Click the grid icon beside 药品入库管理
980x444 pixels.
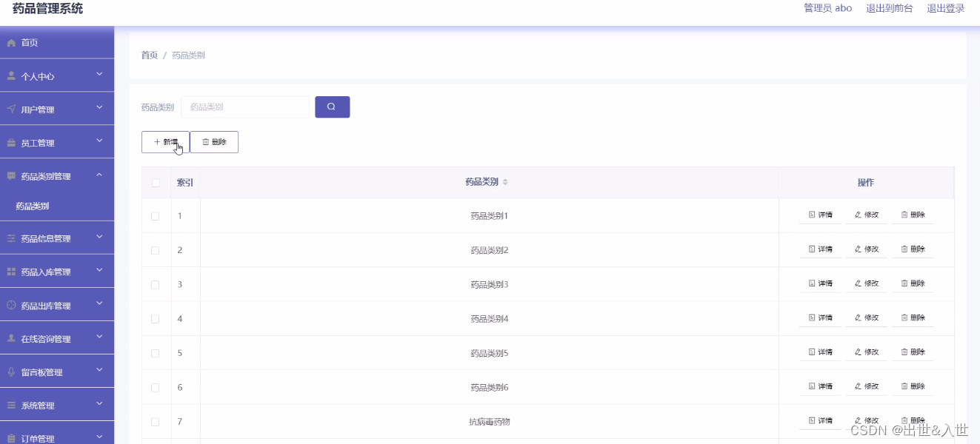(x=11, y=272)
